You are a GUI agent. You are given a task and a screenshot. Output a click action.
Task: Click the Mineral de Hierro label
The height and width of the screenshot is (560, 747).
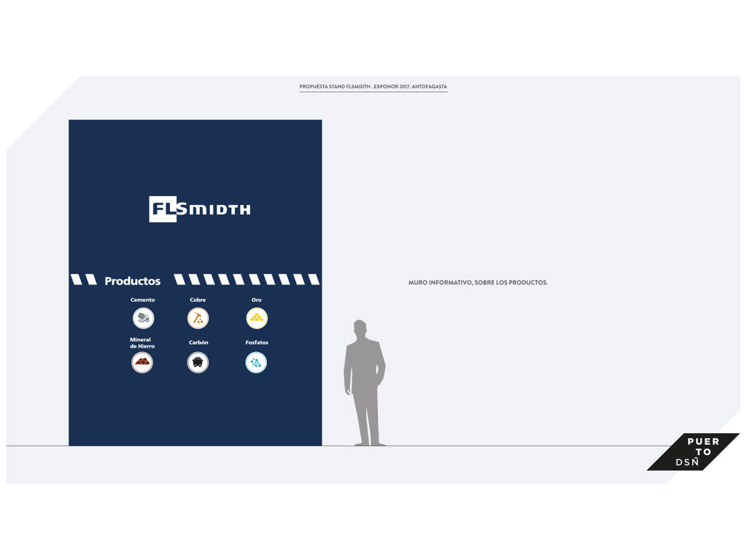(142, 343)
